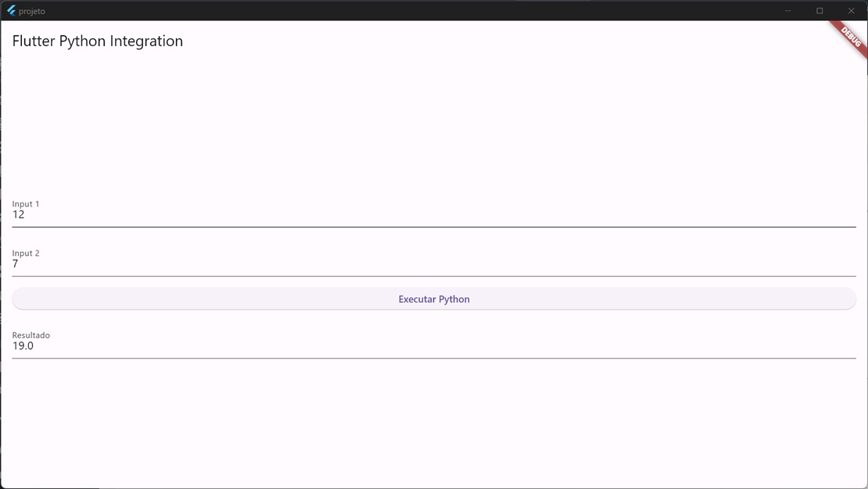The width and height of the screenshot is (868, 489).
Task: Close the projeto window
Action: tap(852, 10)
